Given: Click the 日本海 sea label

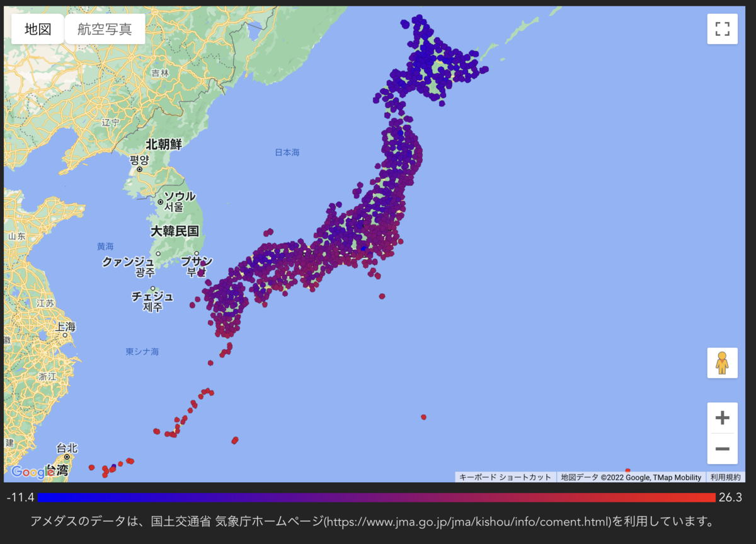Looking at the screenshot, I should (287, 152).
